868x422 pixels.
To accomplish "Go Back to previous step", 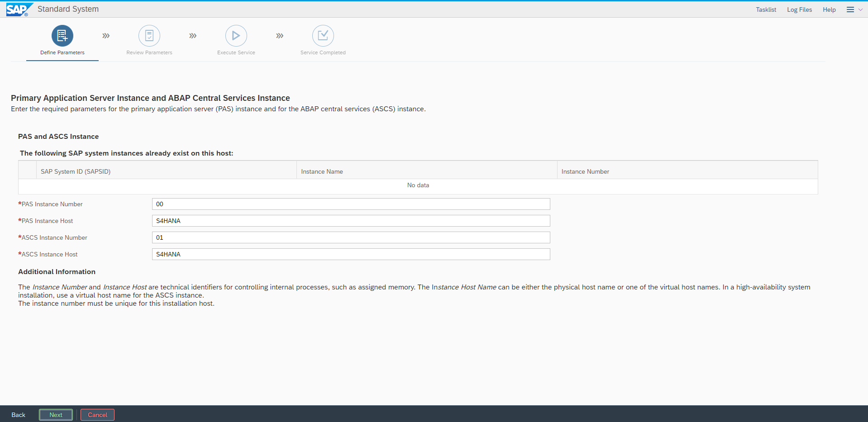I will (x=19, y=415).
